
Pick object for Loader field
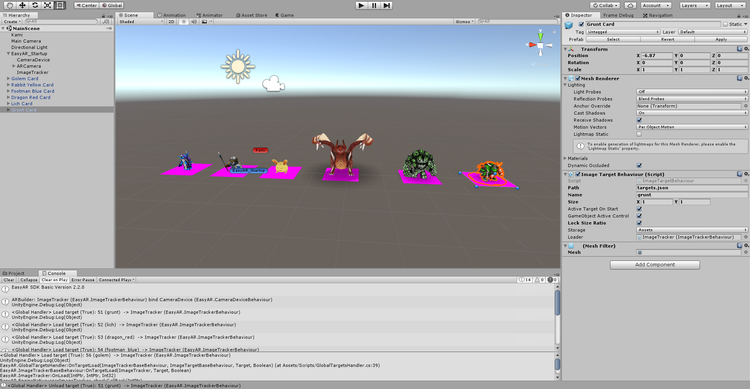pos(745,237)
